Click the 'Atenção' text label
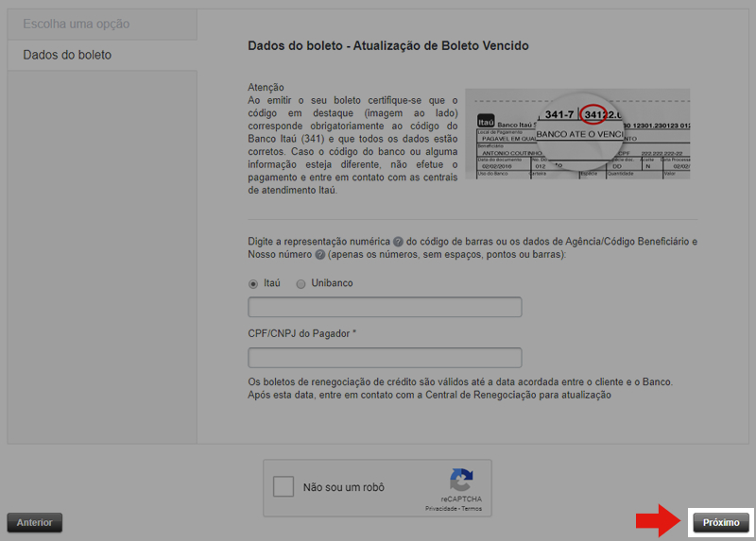The height and width of the screenshot is (541, 756). point(266,87)
